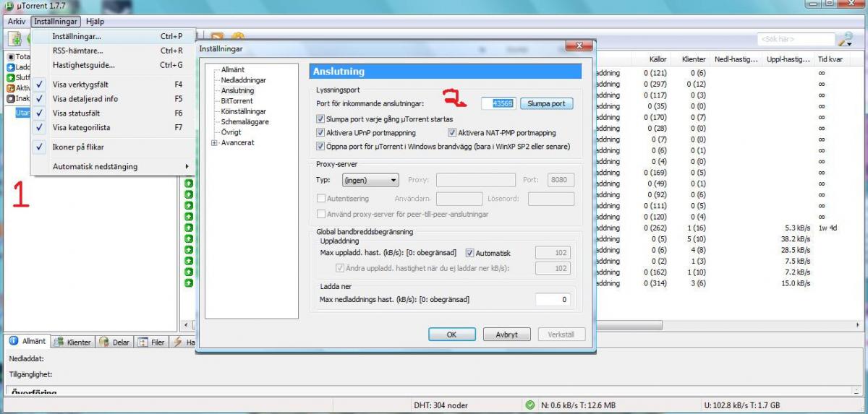
Task: Click the Slumpa port button
Action: tap(546, 103)
